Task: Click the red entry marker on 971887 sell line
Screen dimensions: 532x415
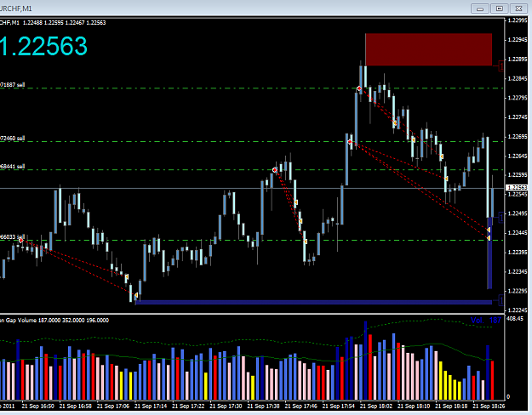Action: 359,88
